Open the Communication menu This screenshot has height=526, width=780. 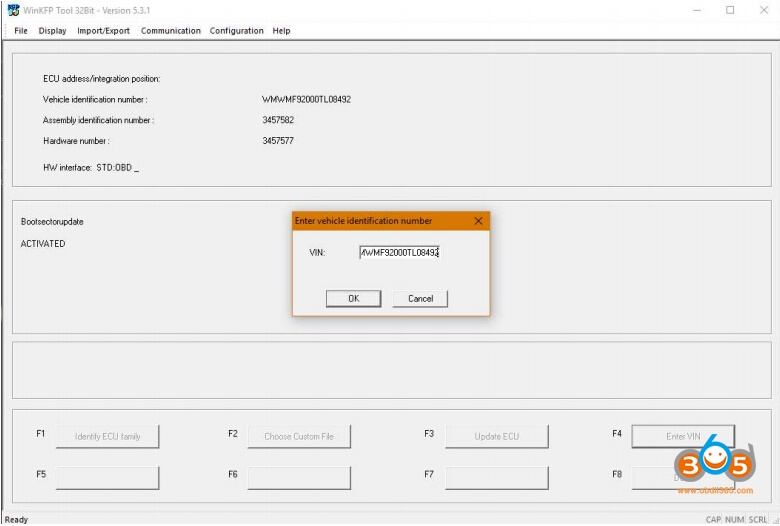(170, 31)
